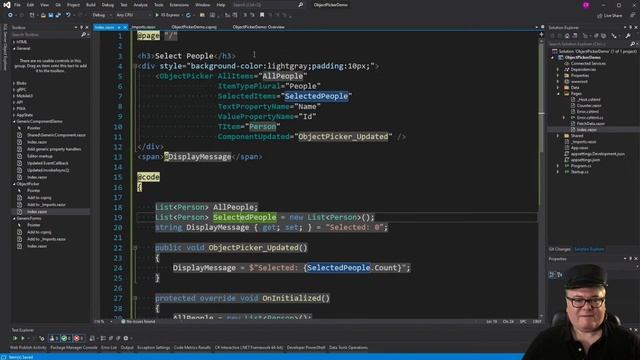Click the Visual Studio logo icon

click(x=6, y=5)
